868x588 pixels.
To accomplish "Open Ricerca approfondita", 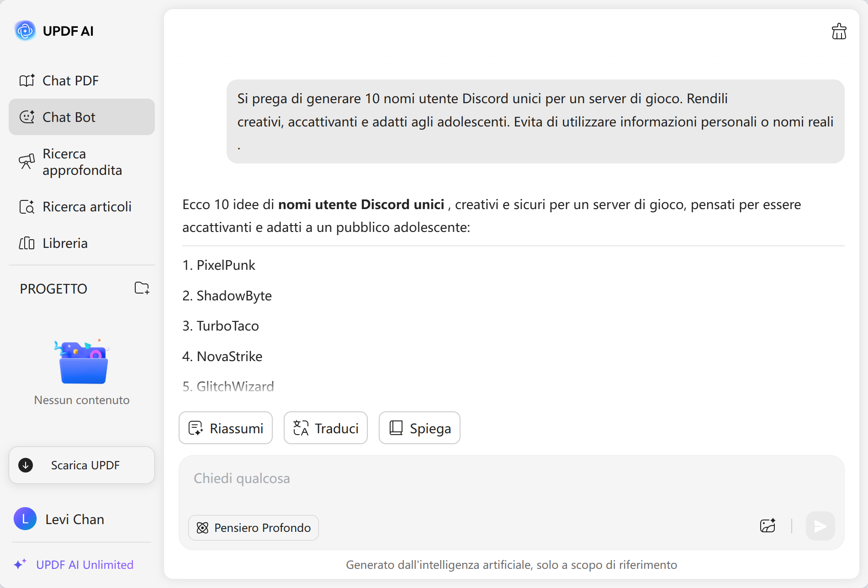I will 82,162.
